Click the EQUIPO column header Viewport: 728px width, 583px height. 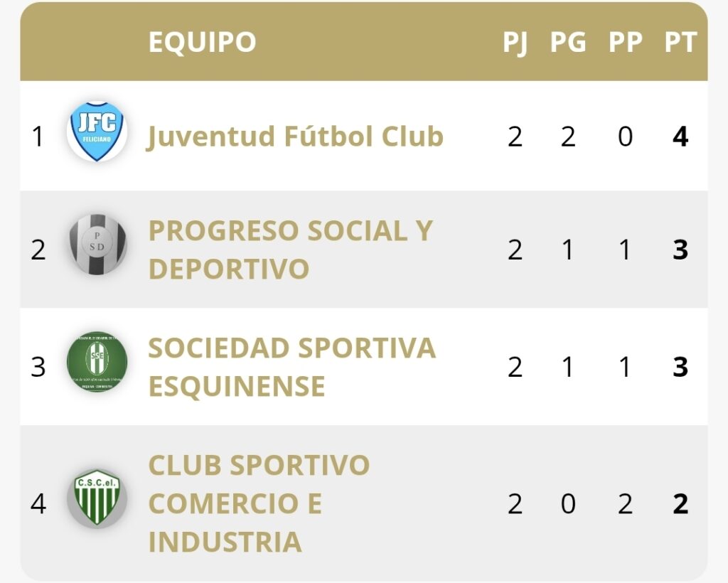202,43
